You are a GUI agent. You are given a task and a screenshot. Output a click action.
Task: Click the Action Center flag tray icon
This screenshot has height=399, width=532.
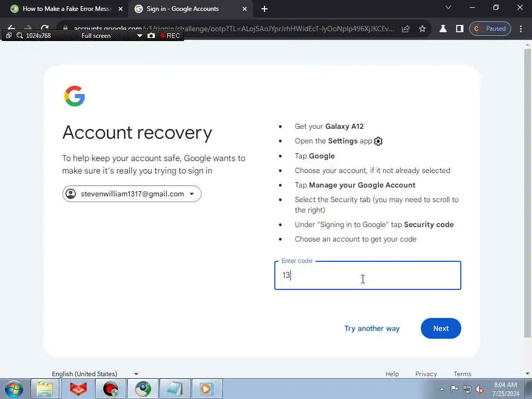[454, 389]
